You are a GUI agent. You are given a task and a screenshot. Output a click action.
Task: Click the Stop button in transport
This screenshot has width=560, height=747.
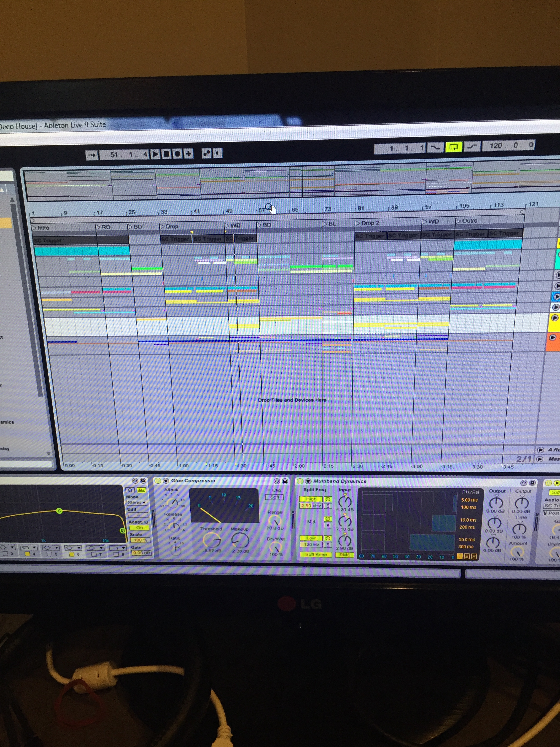[x=166, y=154]
